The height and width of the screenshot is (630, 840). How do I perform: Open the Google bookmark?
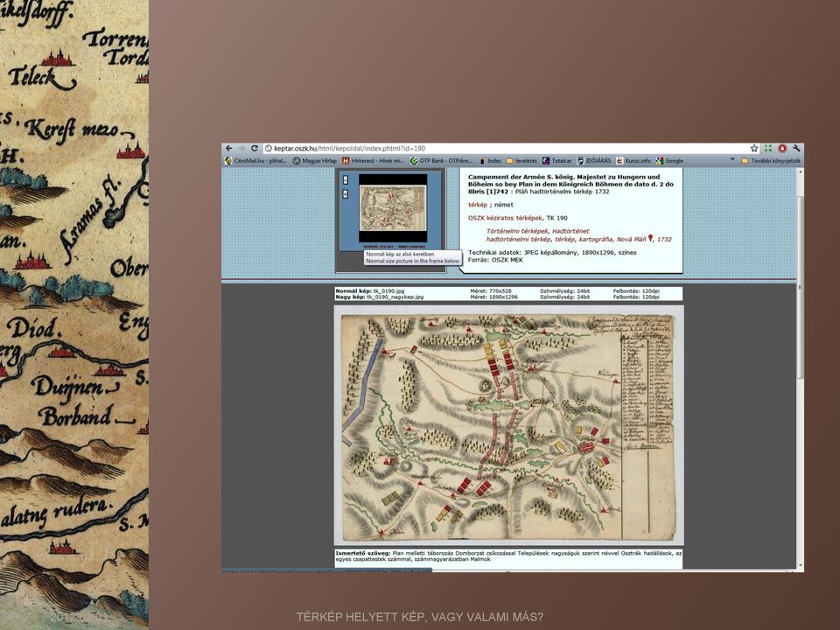(669, 161)
